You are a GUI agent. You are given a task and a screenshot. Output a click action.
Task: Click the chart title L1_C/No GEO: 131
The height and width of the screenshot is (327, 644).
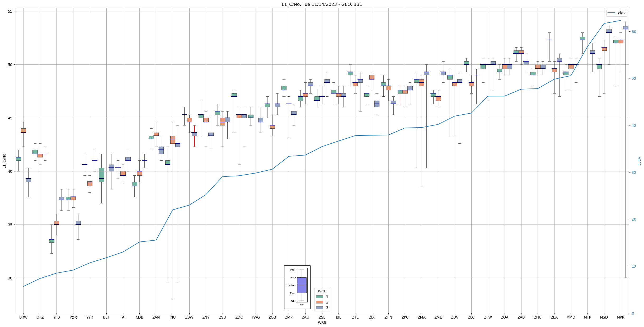pos(322,4)
